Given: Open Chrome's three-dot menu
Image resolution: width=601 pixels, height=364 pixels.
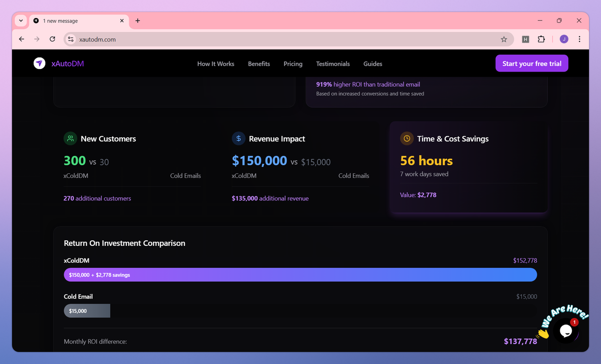Looking at the screenshot, I should point(579,39).
